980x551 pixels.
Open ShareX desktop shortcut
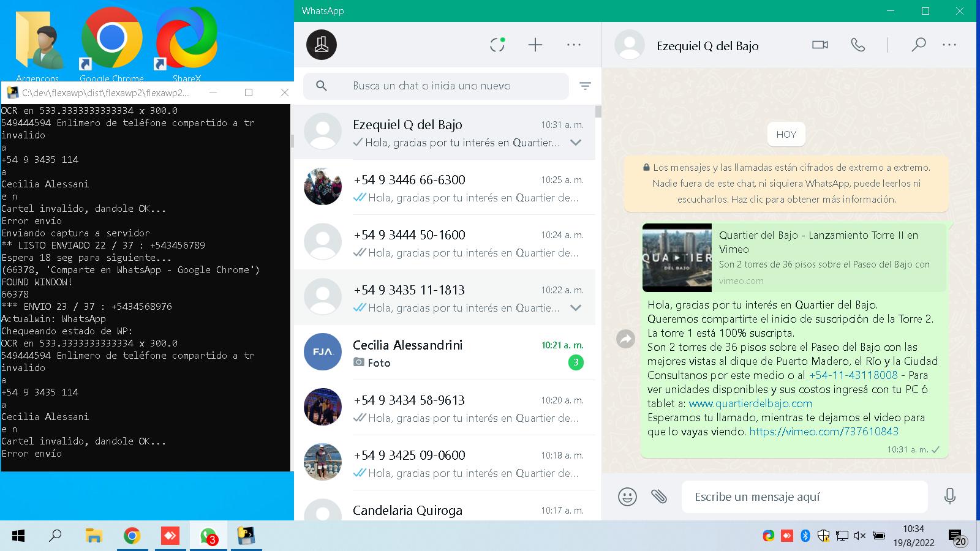pos(187,45)
